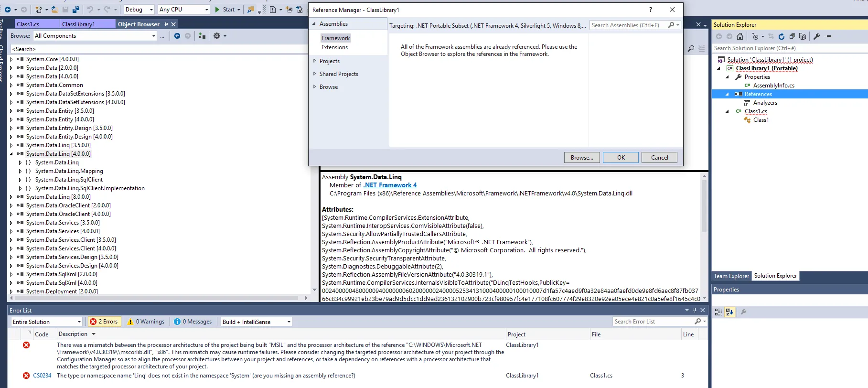Click Collapse All in Solution Explorer
868x388 pixels.
coord(792,36)
